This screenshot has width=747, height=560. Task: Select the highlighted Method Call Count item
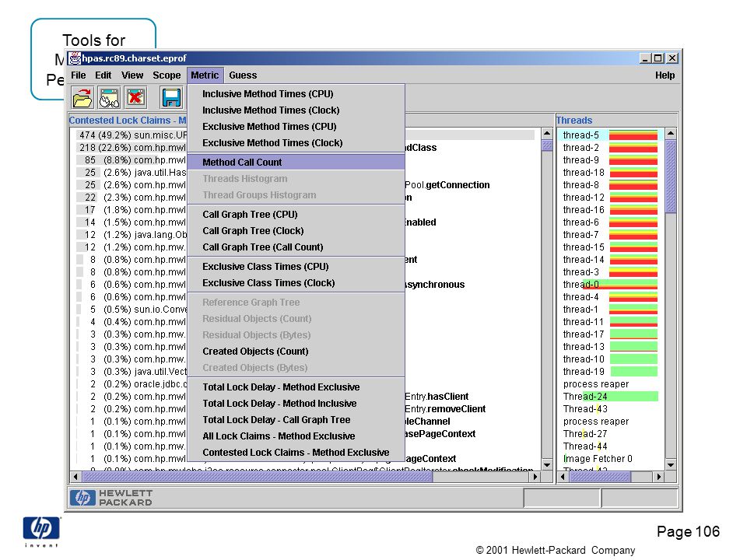[x=296, y=163]
